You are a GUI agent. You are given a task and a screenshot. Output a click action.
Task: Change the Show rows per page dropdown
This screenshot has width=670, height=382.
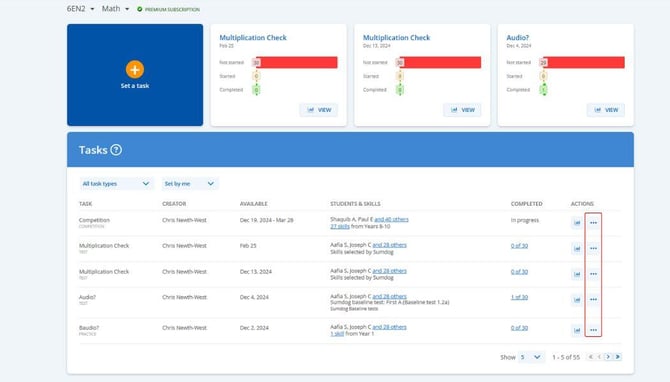(530, 357)
